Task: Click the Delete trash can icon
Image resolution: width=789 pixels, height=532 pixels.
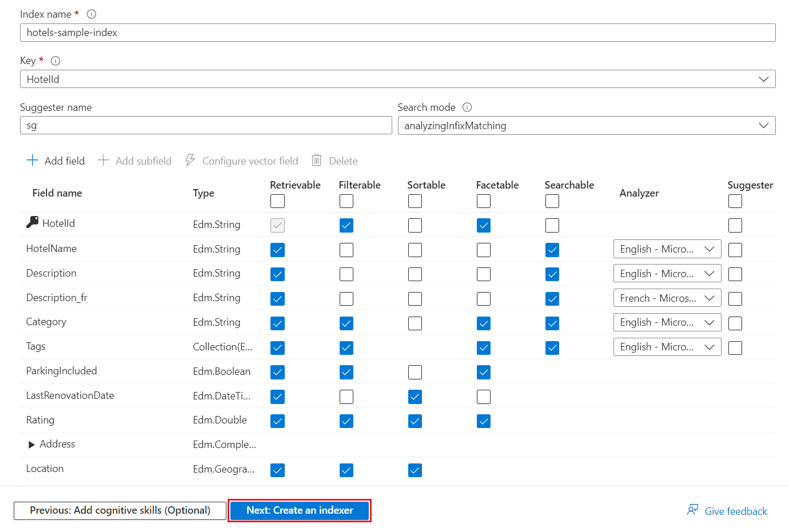Action: [317, 161]
